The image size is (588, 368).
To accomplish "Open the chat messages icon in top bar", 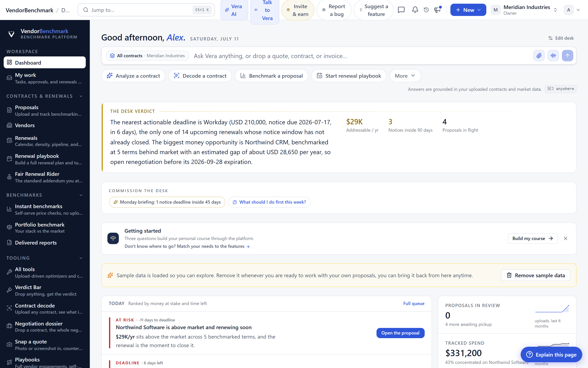I will click(401, 10).
